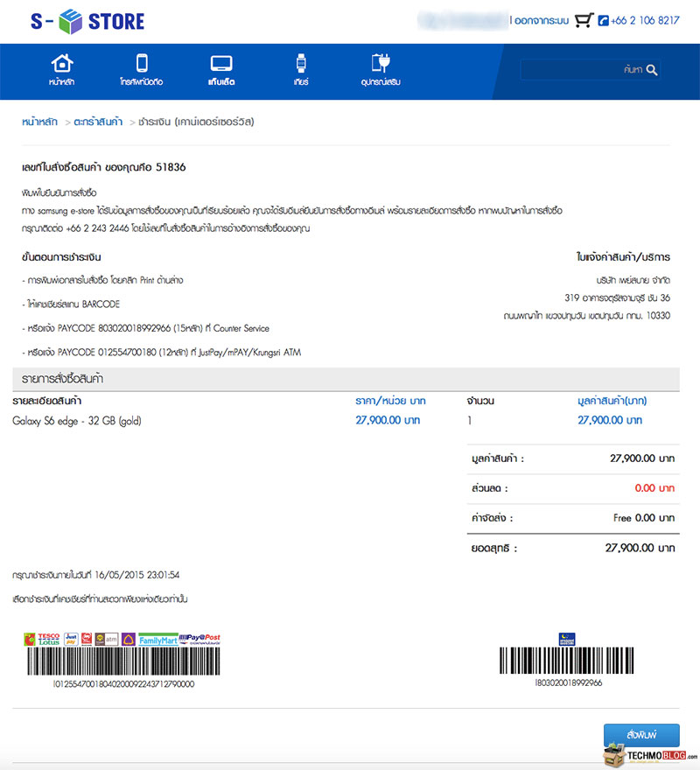Click the atm payment logo
The height and width of the screenshot is (770, 700).
pos(107,639)
